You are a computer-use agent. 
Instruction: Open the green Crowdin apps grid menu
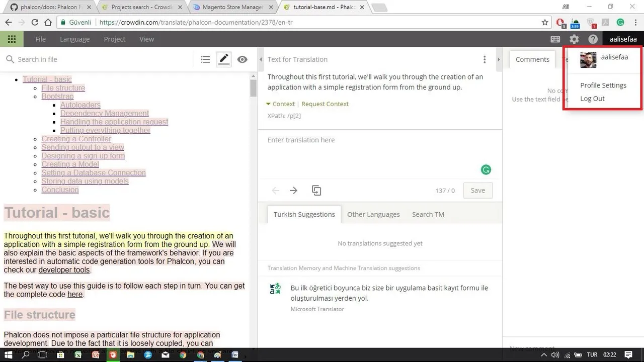12,39
